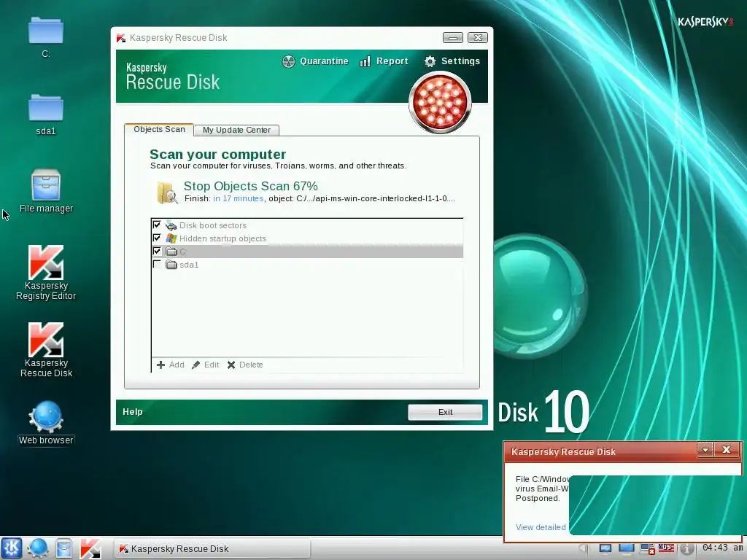Click the Exit button
The height and width of the screenshot is (560, 747).
pos(445,413)
